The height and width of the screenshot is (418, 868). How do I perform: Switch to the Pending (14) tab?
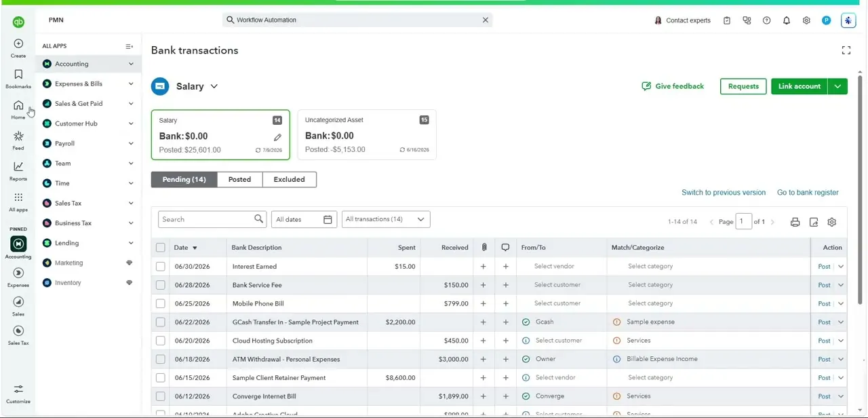point(184,179)
